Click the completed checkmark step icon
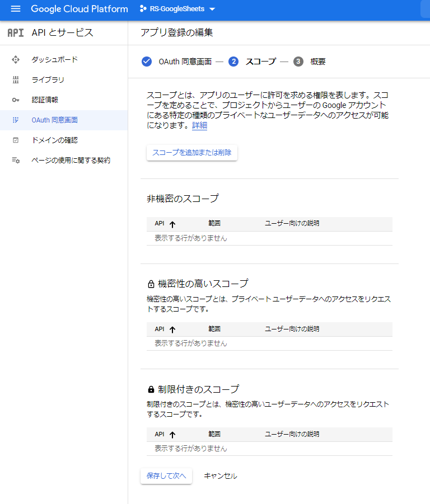Screen dimensions: 430x504 (x=147, y=62)
